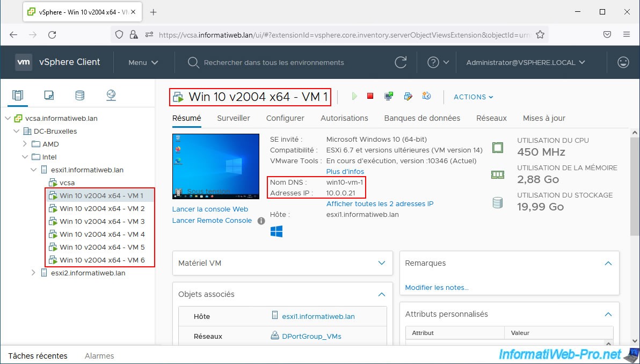Launch console using the monitor toolbar icon
The width and height of the screenshot is (640, 364).
389,96
